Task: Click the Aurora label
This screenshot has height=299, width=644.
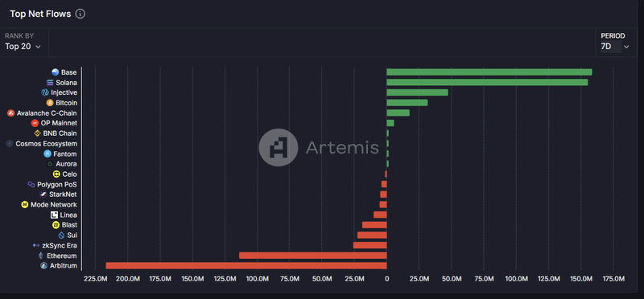Action: click(67, 164)
